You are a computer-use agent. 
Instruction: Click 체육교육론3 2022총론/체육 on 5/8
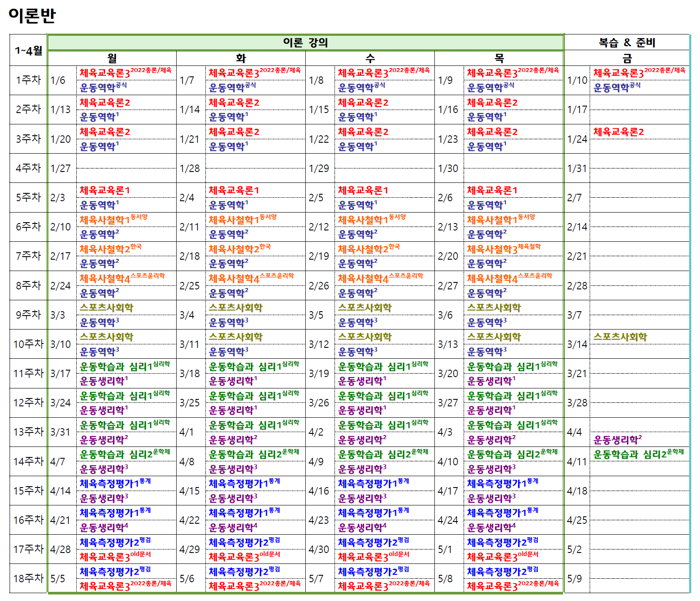click(513, 586)
